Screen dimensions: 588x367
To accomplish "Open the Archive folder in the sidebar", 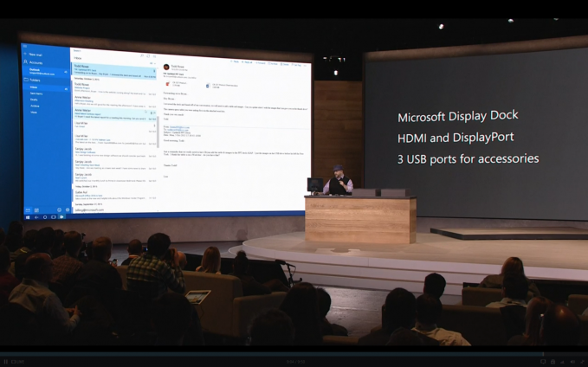I will [35, 106].
